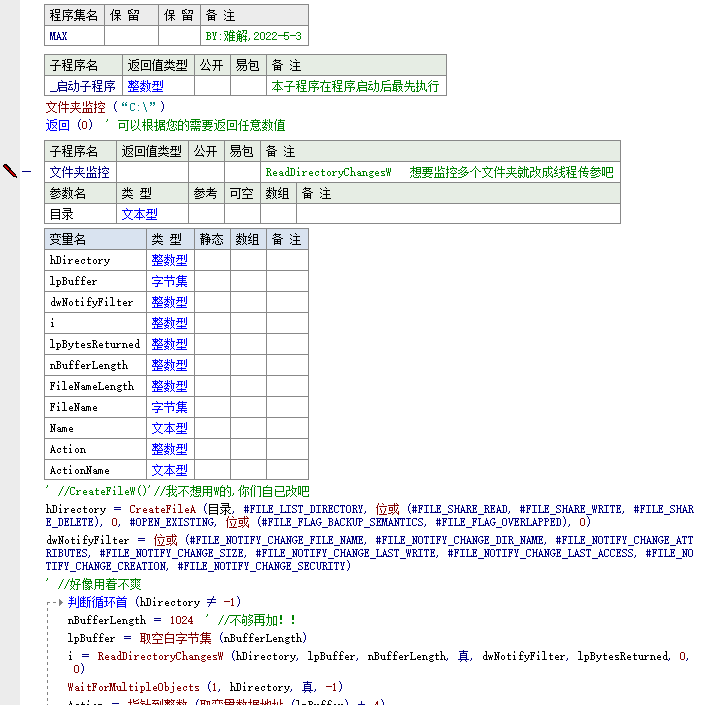Screen dimensions: 708x705
Task: Click the 静态 column header
Action: pyautogui.click(x=212, y=239)
